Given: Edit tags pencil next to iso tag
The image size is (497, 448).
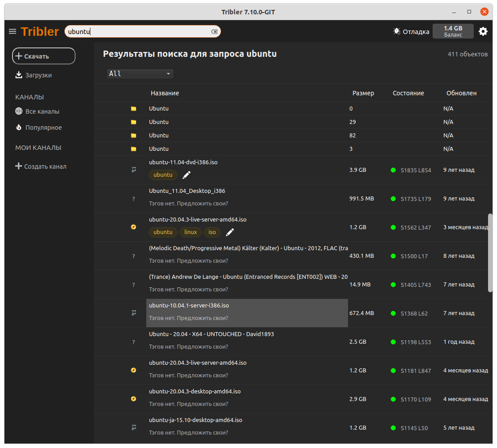Looking at the screenshot, I should coord(230,232).
